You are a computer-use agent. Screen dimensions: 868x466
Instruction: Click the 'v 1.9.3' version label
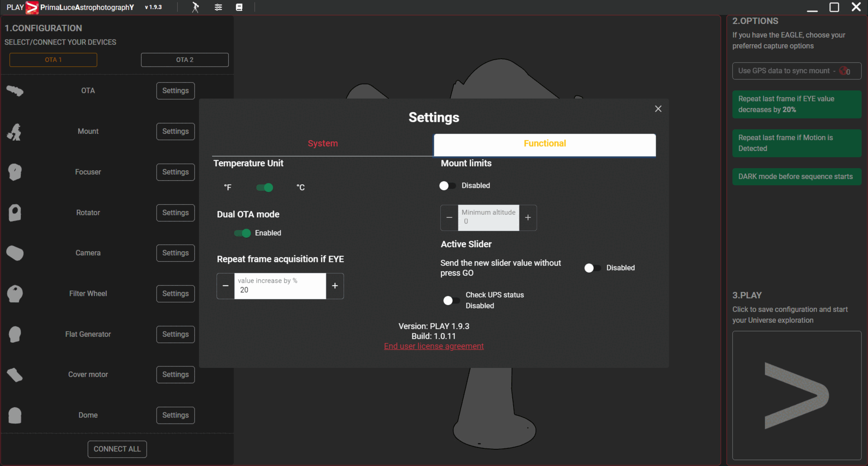point(153,7)
